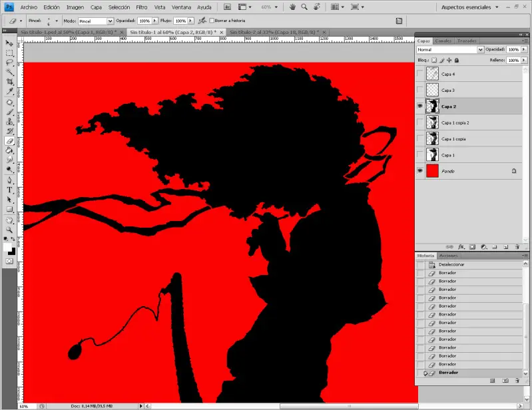Select the Burn tool in the toolbox
Image resolution: width=532 pixels, height=410 pixels.
tap(9, 170)
